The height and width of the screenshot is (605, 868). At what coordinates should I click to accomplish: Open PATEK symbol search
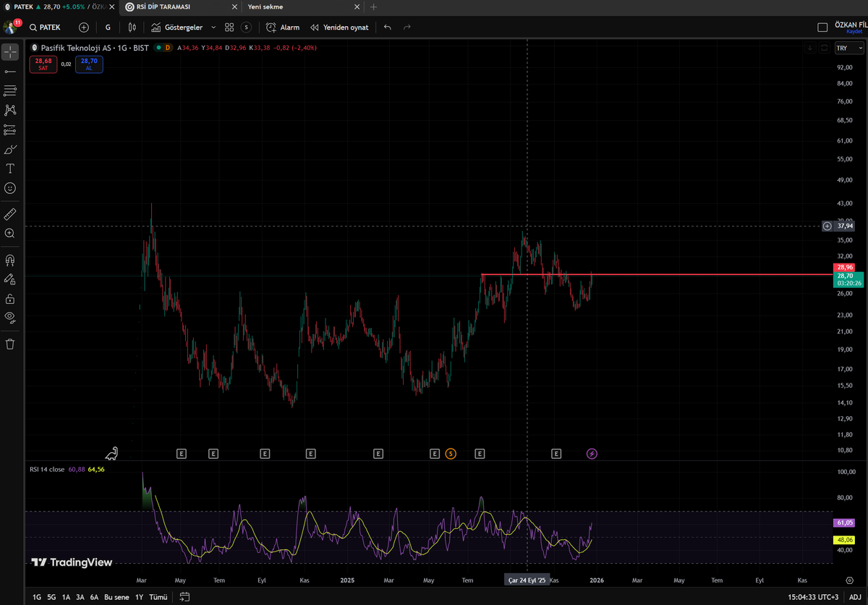click(46, 27)
